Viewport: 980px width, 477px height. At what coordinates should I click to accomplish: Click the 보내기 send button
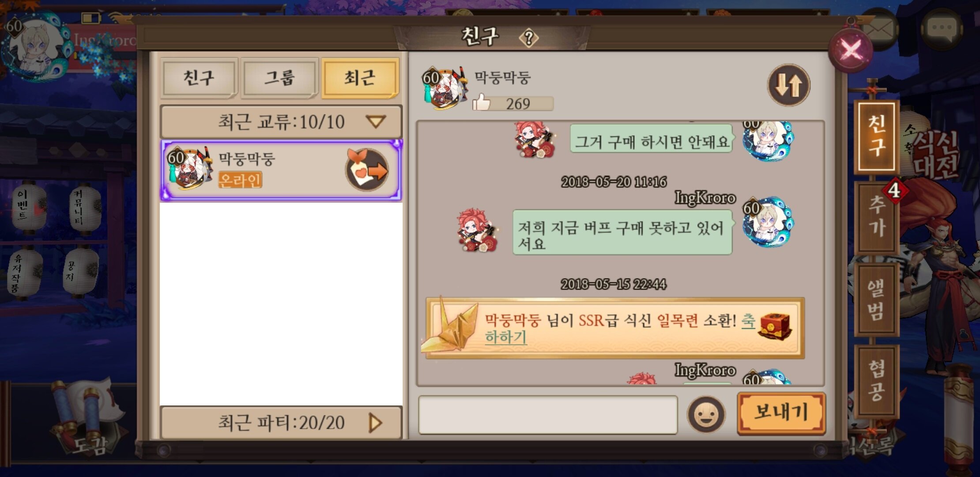pos(781,413)
